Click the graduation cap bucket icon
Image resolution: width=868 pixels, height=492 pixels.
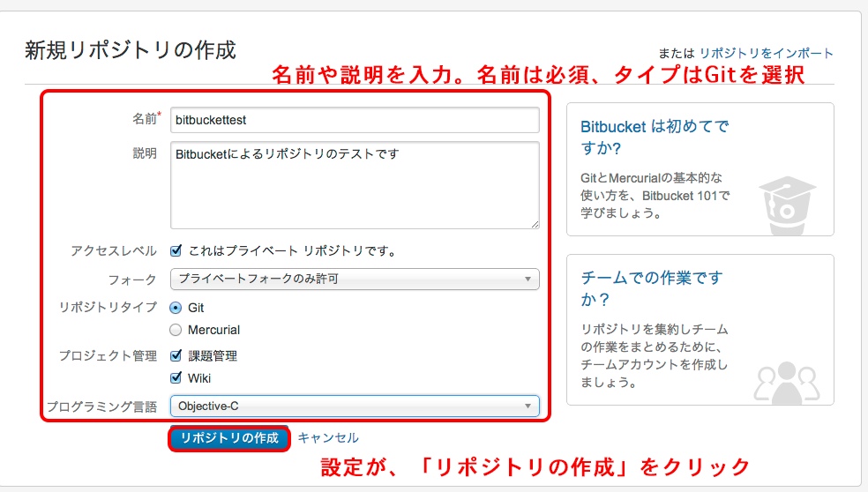pyautogui.click(x=787, y=205)
